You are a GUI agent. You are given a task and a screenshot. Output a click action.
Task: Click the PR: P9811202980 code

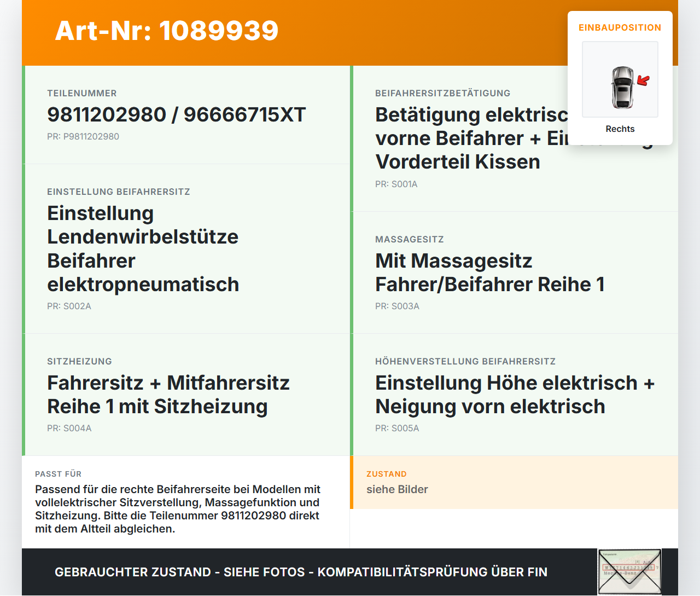[83, 136]
